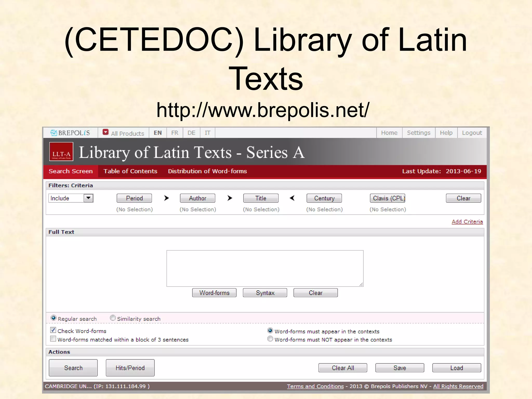Select Word-forms must NOT appear in contexts
The height and width of the screenshot is (399, 532).
[270, 339]
